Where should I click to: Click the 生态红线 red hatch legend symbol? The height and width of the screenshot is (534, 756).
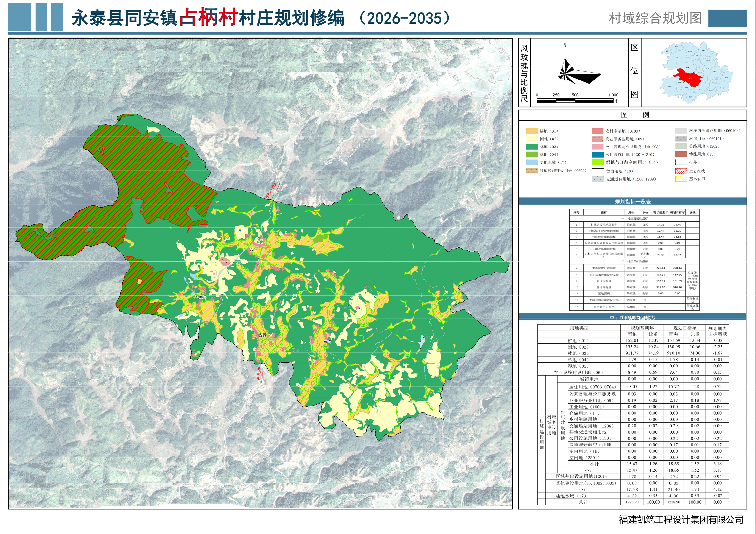(x=681, y=171)
